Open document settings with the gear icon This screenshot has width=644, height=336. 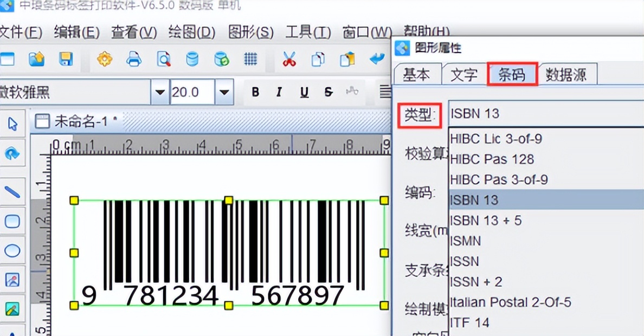pyautogui.click(x=105, y=60)
